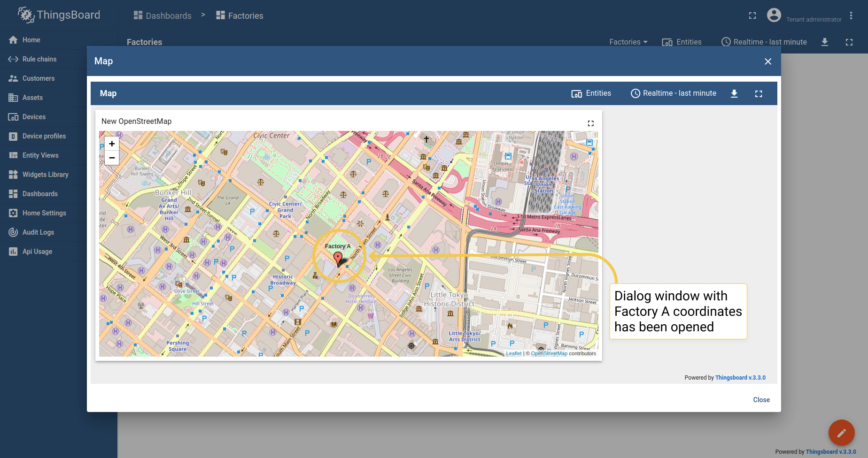Click the Widgets Library icon
The width and height of the screenshot is (868, 458).
tap(13, 175)
